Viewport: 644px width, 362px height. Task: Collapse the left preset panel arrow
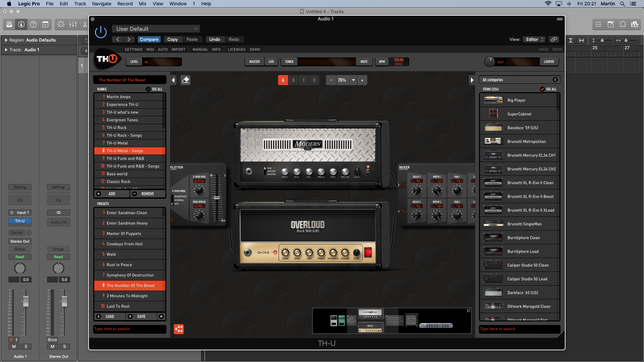173,80
